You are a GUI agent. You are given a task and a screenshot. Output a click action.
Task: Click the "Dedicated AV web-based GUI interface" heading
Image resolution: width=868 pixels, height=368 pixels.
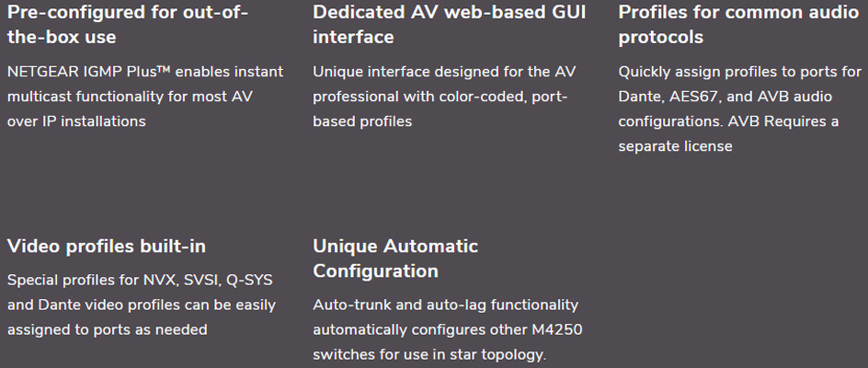tap(449, 25)
